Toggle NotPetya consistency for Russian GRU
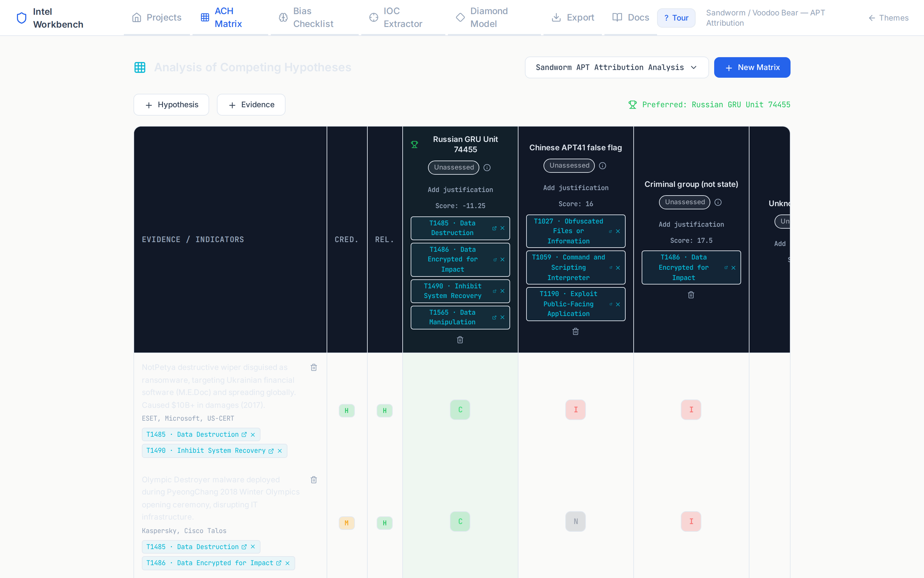 point(460,410)
